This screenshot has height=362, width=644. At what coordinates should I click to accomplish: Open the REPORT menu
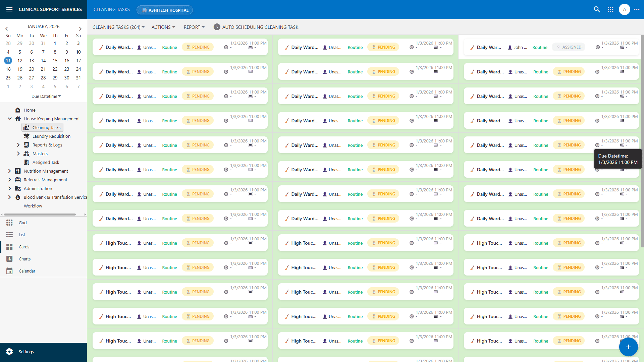click(x=194, y=27)
